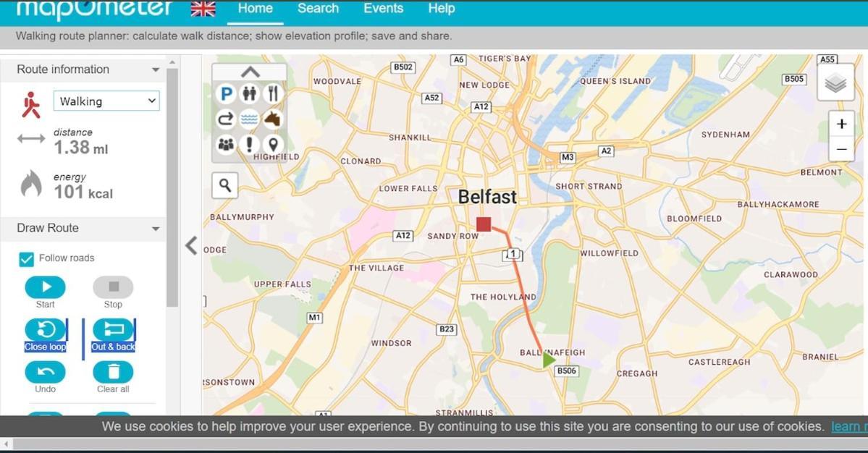Click the red walking person icon
Viewport: 868px width, 453px height.
31,104
